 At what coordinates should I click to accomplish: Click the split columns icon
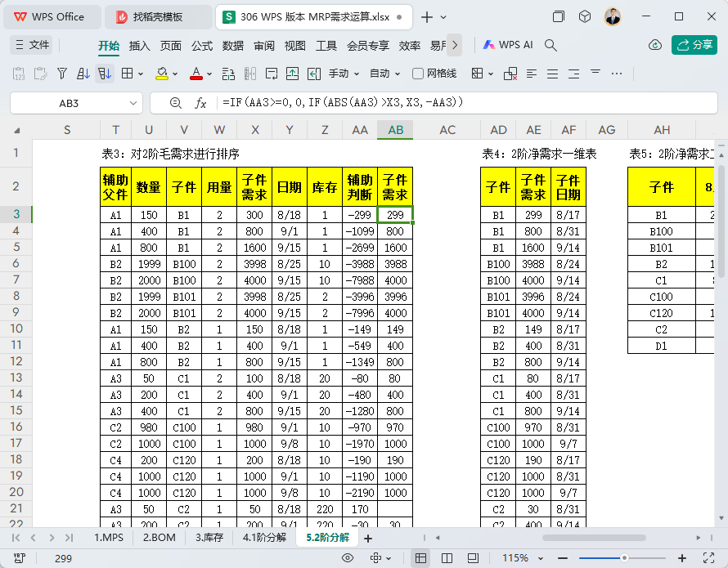point(250,74)
